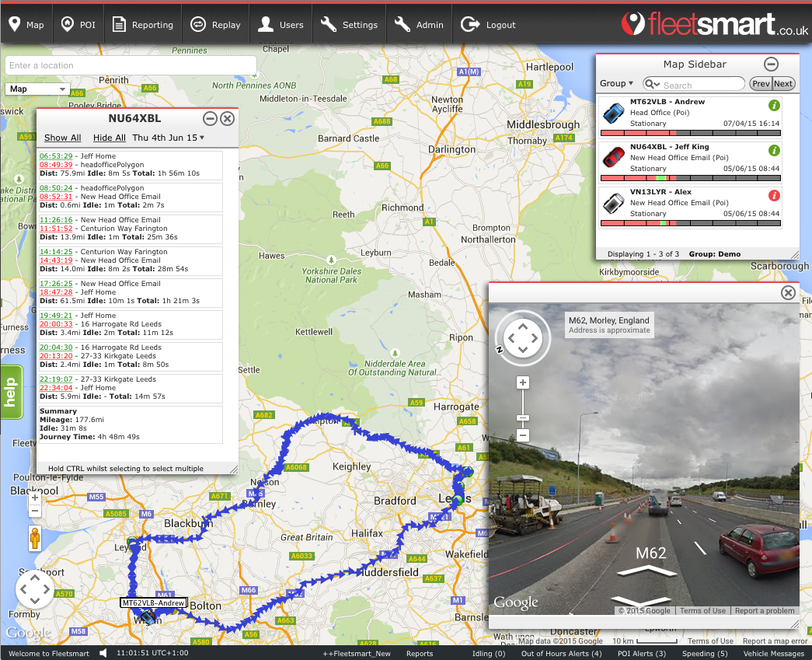Click the speaker icon in the status bar

(x=101, y=654)
